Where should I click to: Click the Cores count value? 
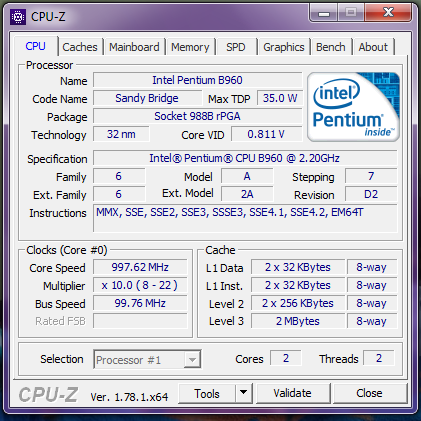pos(286,358)
